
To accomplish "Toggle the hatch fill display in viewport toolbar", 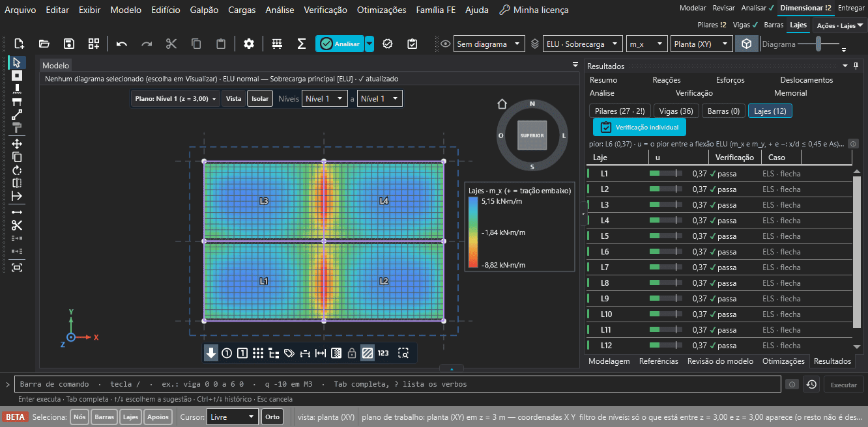I will pyautogui.click(x=368, y=353).
